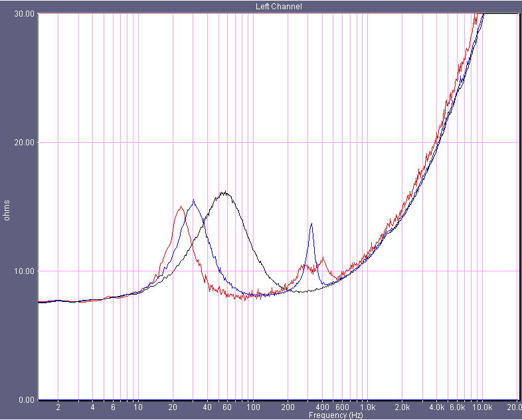Click the 2.0k frequency axis label

402,407
